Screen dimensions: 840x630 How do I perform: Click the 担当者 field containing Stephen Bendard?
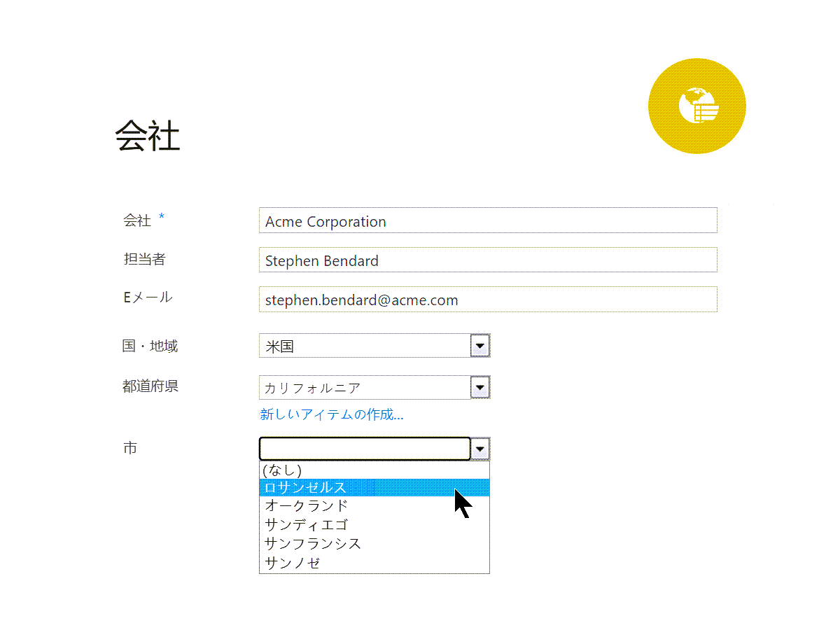click(x=487, y=260)
